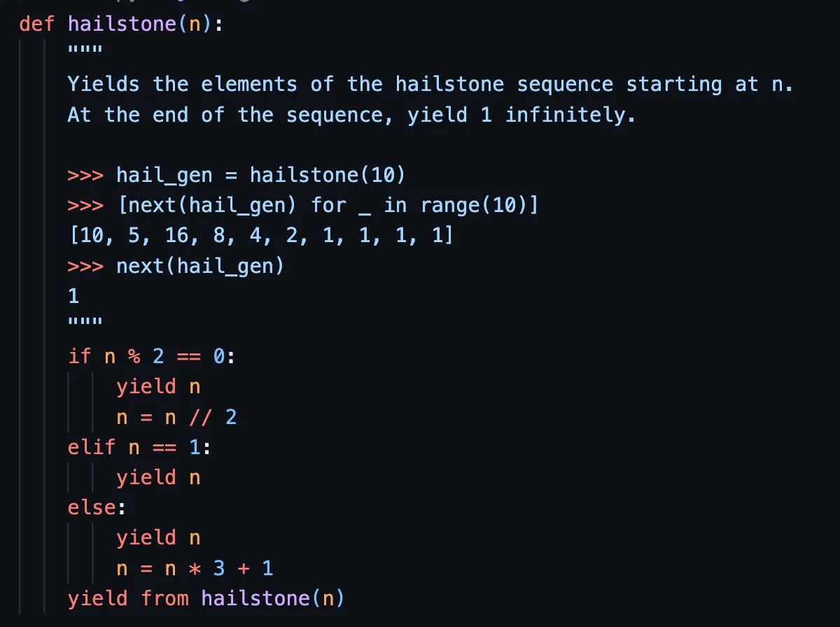This screenshot has height=627, width=840.
Task: Click the n * 3 + 1 assignment line
Action: point(195,568)
